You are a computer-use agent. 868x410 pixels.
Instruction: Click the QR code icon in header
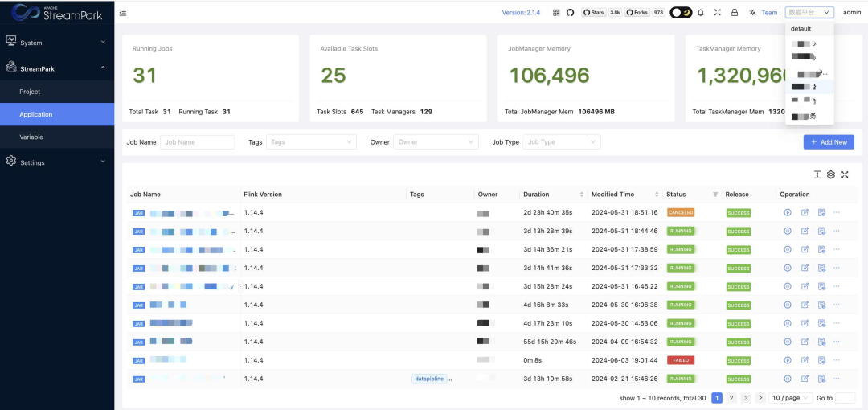pos(556,13)
